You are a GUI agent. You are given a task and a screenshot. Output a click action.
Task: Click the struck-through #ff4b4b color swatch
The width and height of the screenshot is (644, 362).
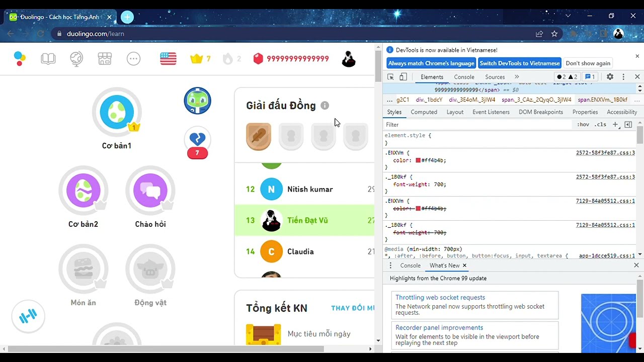pos(418,208)
